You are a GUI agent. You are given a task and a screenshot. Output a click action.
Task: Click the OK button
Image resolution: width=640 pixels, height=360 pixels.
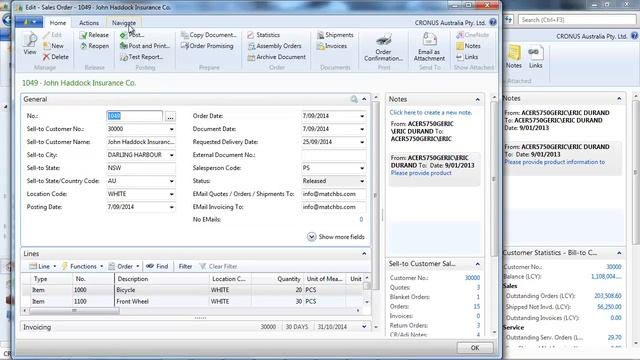[x=475, y=348]
